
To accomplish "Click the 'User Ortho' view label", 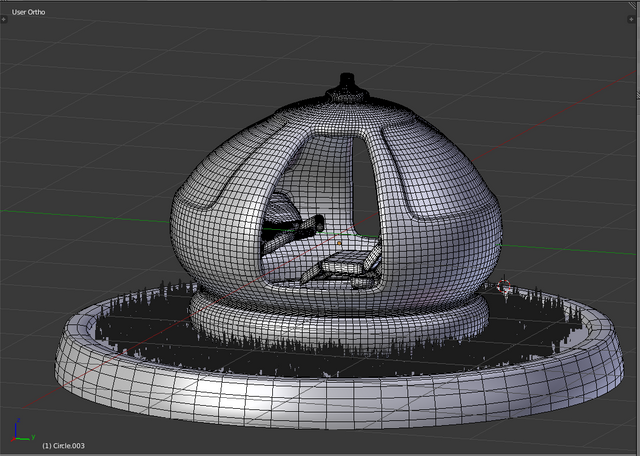I will pos(28,12).
